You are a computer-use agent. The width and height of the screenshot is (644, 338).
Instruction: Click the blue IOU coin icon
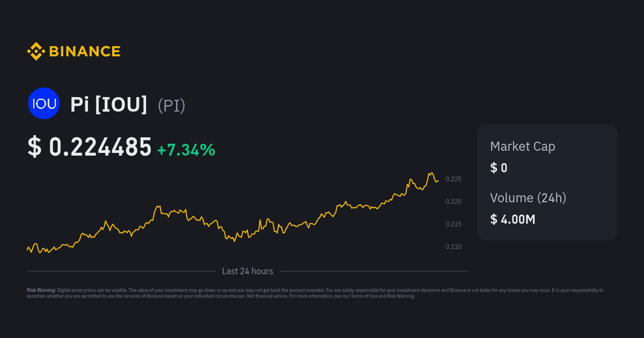44,104
